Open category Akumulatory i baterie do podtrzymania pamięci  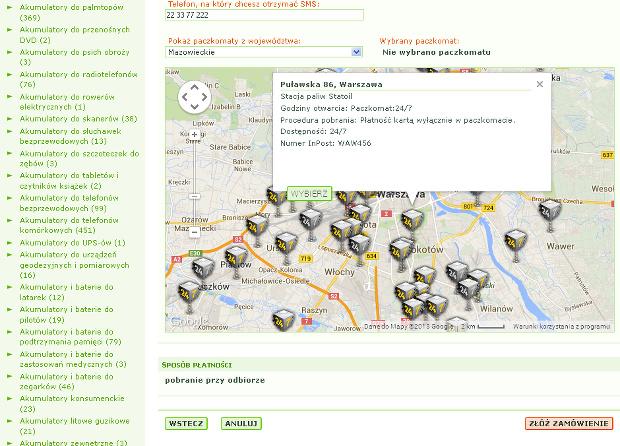[x=70, y=336]
